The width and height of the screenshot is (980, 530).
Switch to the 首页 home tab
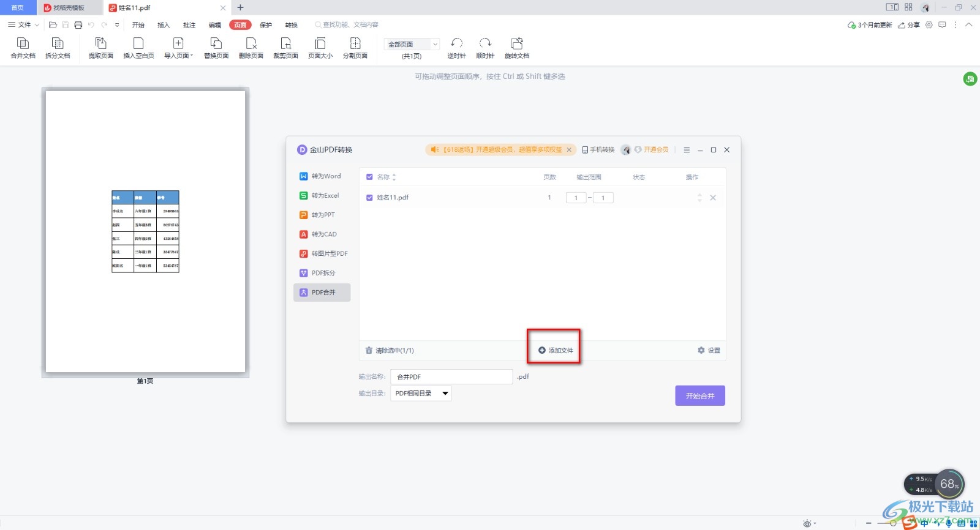[18, 8]
